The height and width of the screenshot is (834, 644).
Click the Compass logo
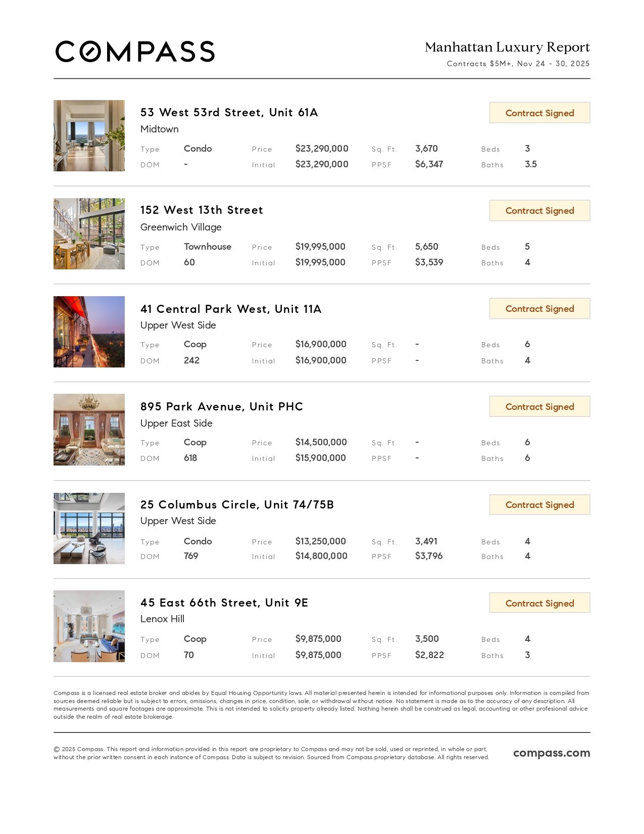135,52
